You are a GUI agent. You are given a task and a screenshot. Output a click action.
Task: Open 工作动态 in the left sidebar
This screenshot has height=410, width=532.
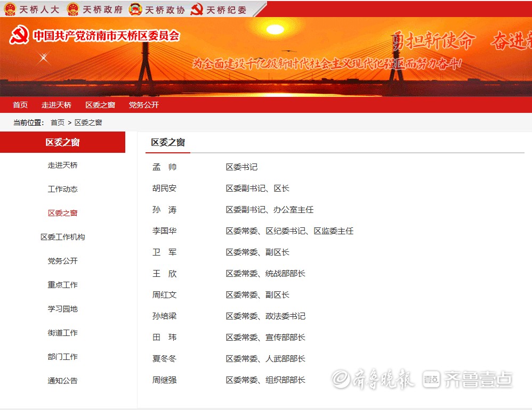[x=63, y=189]
